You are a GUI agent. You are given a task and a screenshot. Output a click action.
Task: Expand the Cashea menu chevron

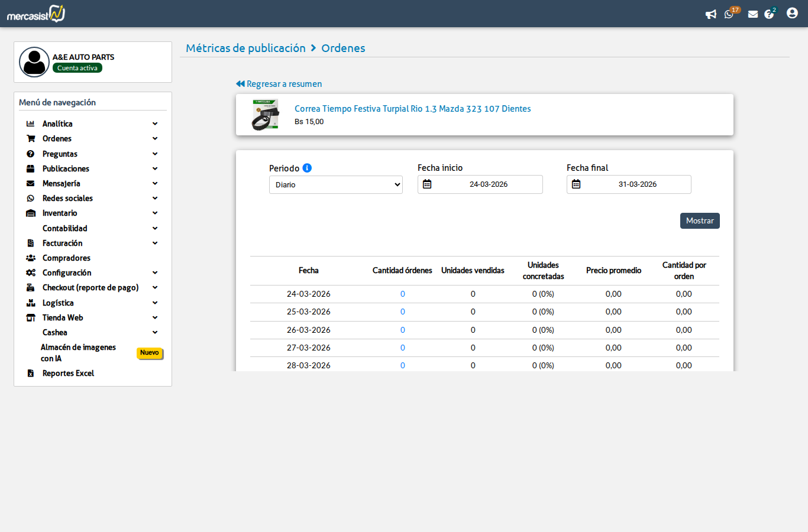155,332
